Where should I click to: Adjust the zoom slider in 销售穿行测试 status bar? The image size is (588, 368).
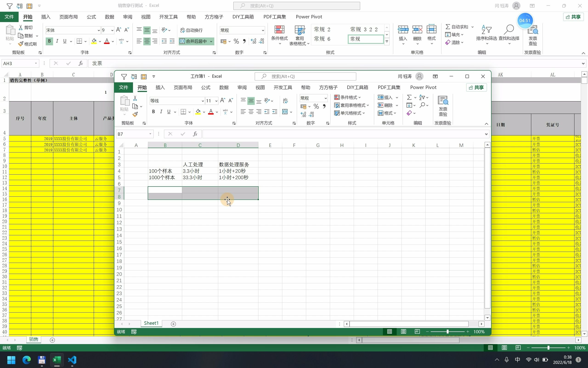click(x=548, y=348)
